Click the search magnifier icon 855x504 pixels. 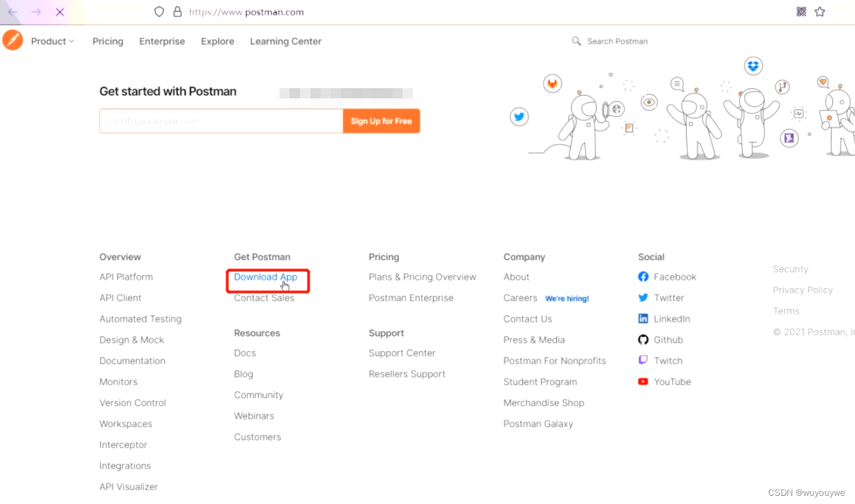[577, 41]
